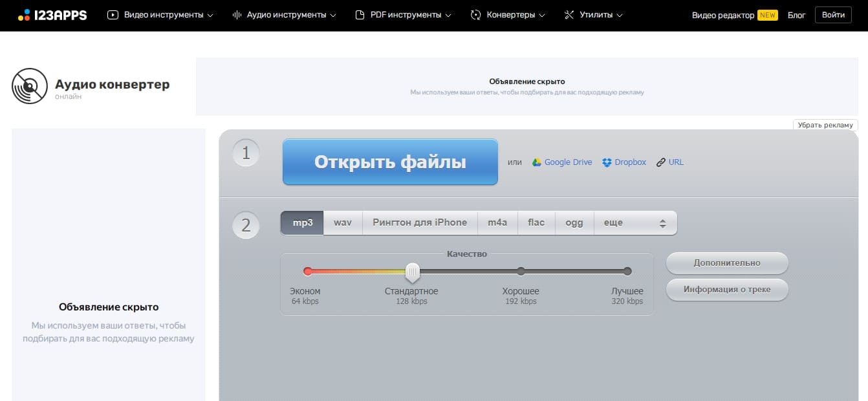Screen dimensions: 868x401
Task: Open the Дополнительно settings button
Action: (726, 263)
